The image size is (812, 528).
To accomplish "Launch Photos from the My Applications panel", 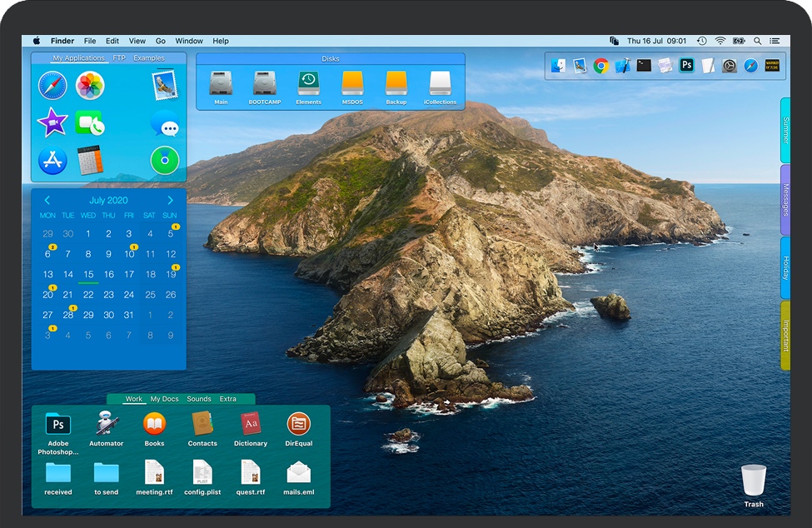I will [x=90, y=87].
